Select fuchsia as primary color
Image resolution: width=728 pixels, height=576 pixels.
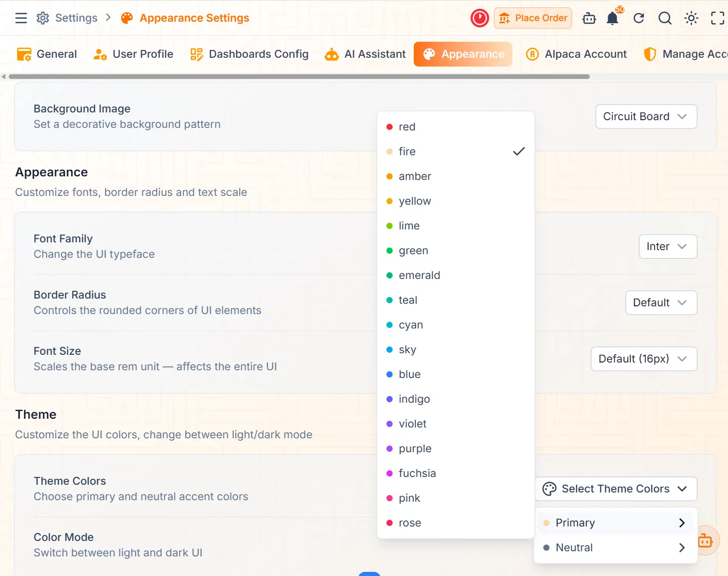click(x=456, y=473)
